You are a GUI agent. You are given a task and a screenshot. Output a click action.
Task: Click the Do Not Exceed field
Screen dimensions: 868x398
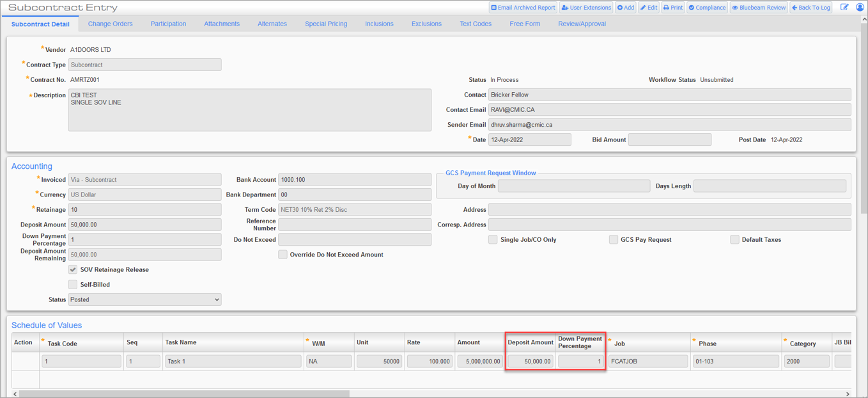coord(355,239)
